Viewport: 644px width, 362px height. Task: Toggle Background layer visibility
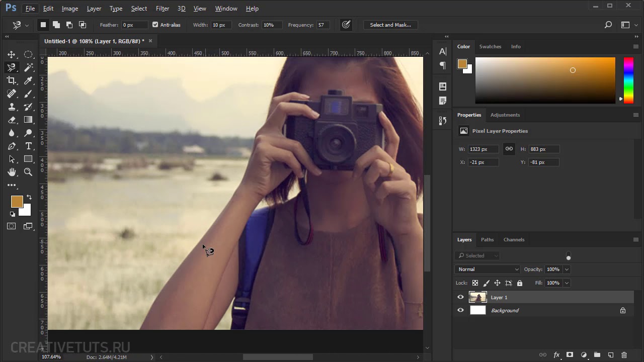[x=460, y=310]
